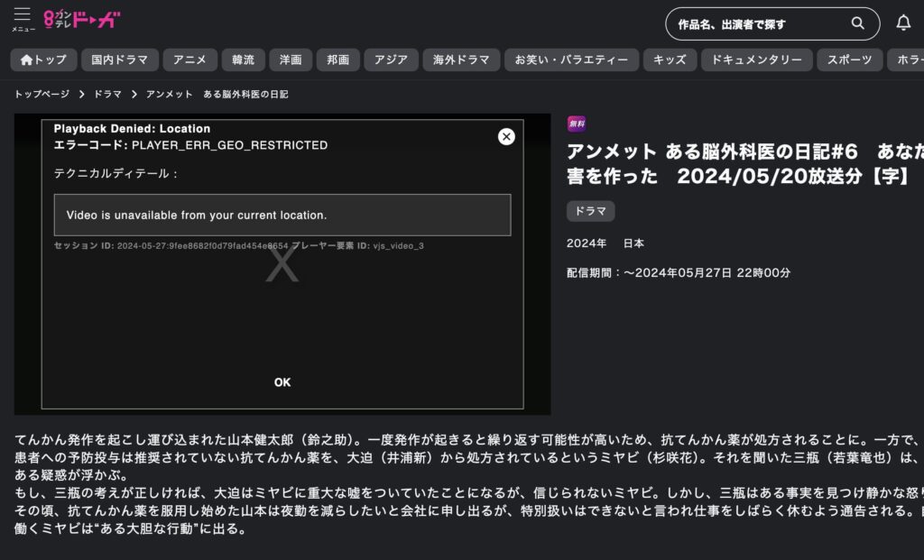
Task: Select the 国内ドラマ category
Action: click(120, 60)
